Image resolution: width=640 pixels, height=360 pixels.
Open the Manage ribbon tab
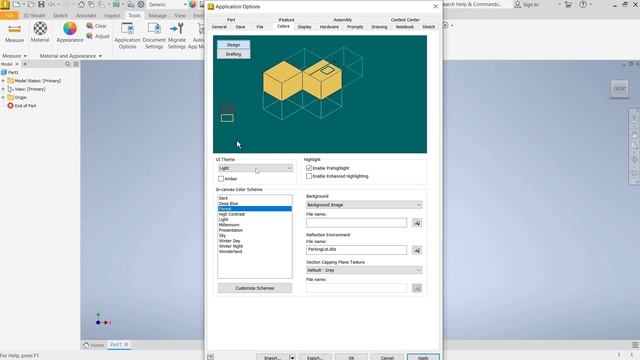click(157, 16)
